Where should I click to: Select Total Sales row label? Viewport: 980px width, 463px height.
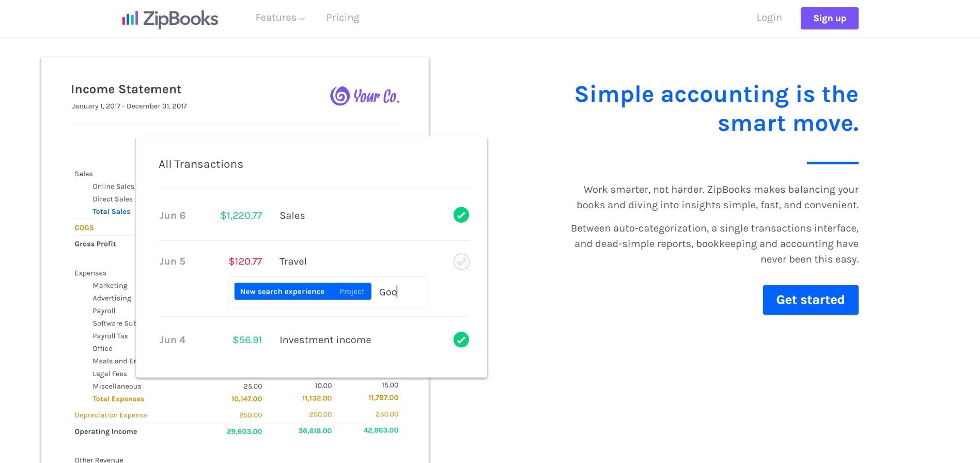111,211
